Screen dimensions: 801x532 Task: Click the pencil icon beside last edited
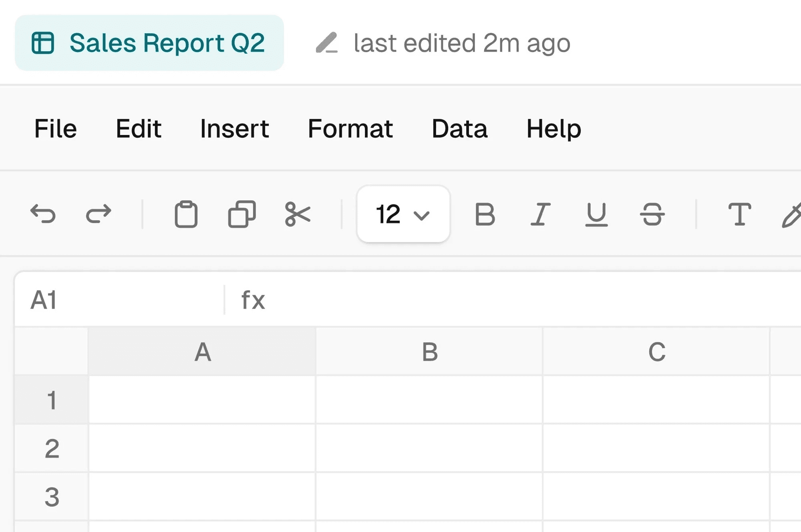[327, 43]
